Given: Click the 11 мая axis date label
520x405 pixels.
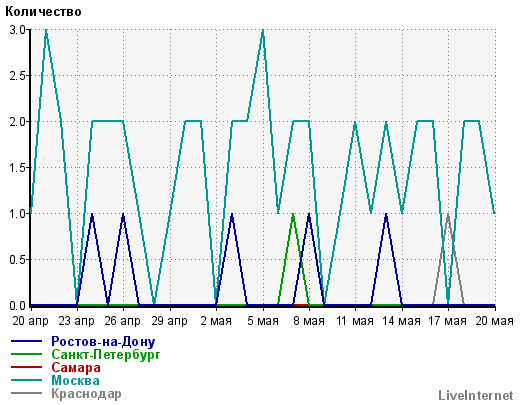Looking at the screenshot, I should pos(355,321).
